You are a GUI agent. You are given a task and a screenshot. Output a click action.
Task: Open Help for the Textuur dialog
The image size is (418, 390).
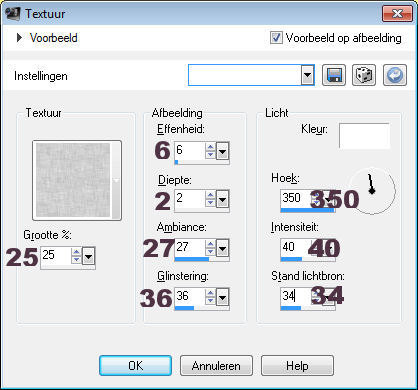297,366
